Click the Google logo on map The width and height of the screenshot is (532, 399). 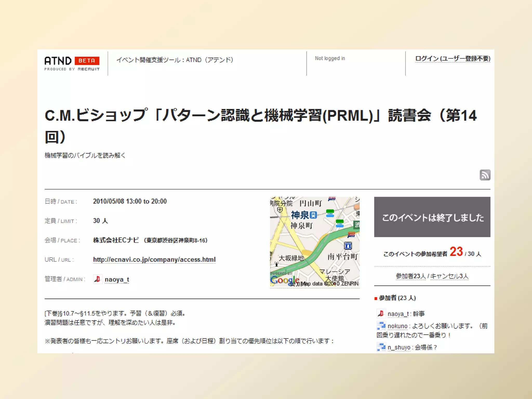click(x=284, y=280)
